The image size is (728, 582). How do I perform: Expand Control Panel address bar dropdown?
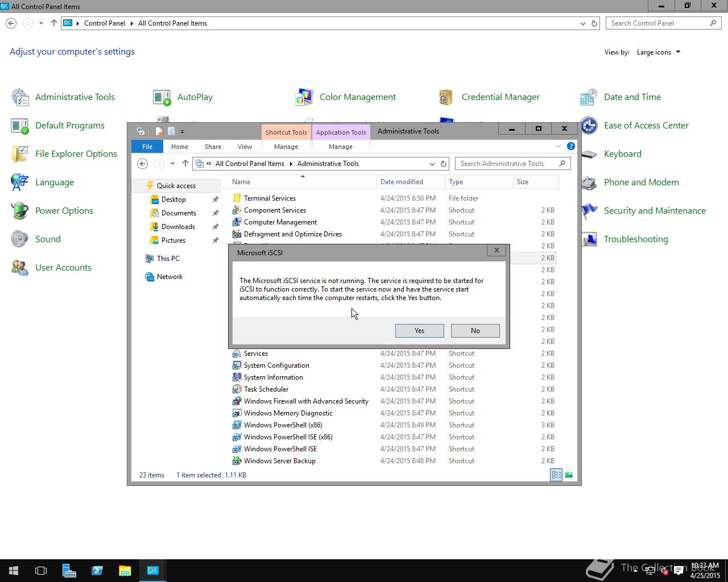pyautogui.click(x=582, y=23)
